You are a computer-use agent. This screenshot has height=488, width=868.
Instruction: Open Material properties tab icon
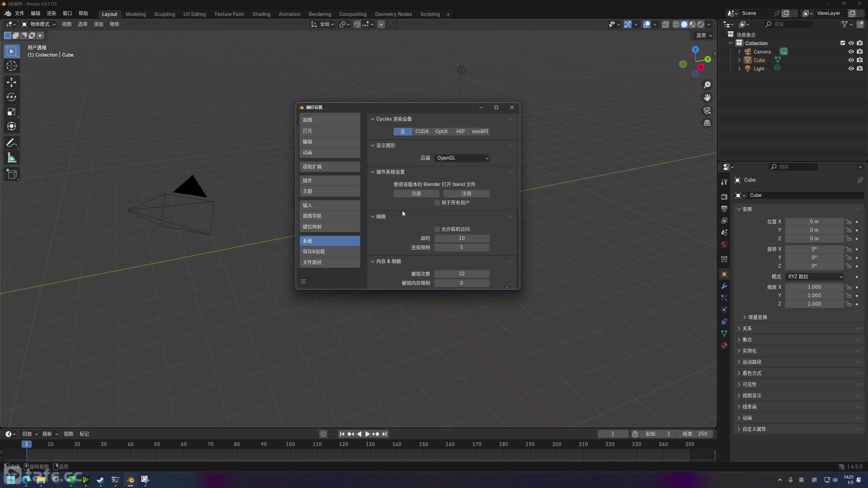click(724, 345)
